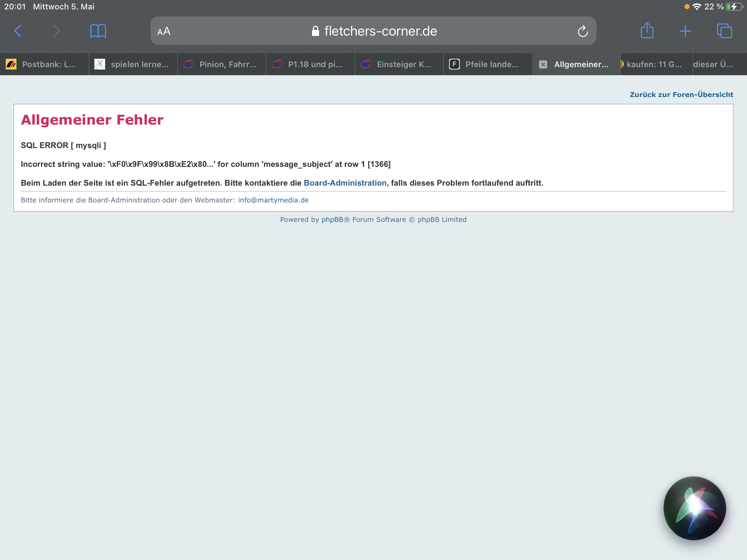Open the Einsteiger K tab
Viewport: 747px width, 560px height.
pyautogui.click(x=399, y=64)
